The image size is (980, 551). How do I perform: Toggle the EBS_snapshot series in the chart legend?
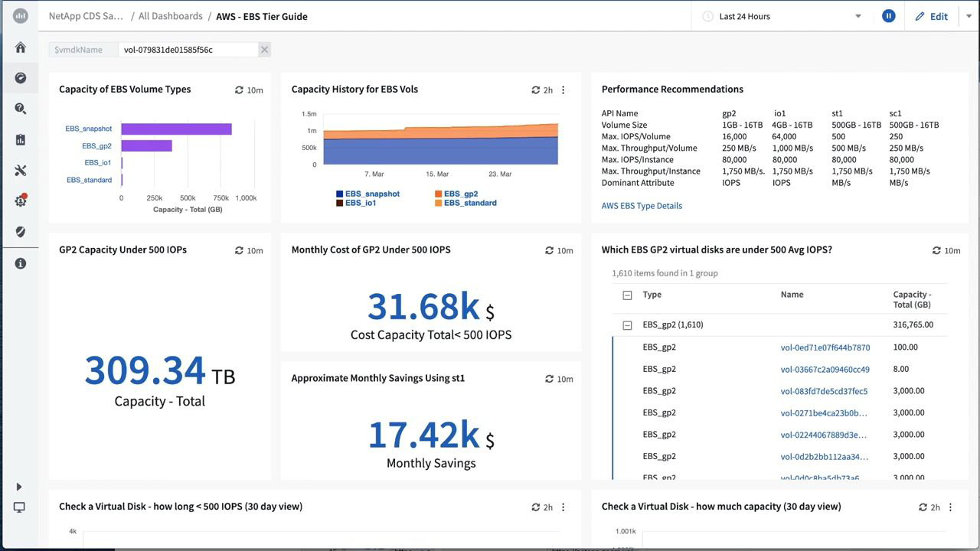pyautogui.click(x=374, y=194)
